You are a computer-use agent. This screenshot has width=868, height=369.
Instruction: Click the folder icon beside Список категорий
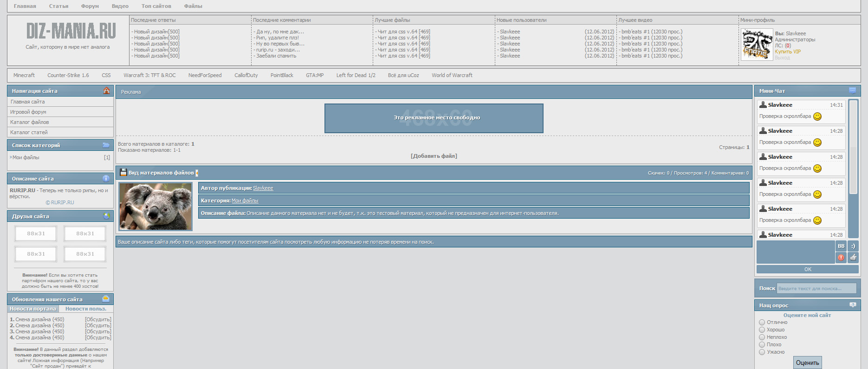(106, 145)
